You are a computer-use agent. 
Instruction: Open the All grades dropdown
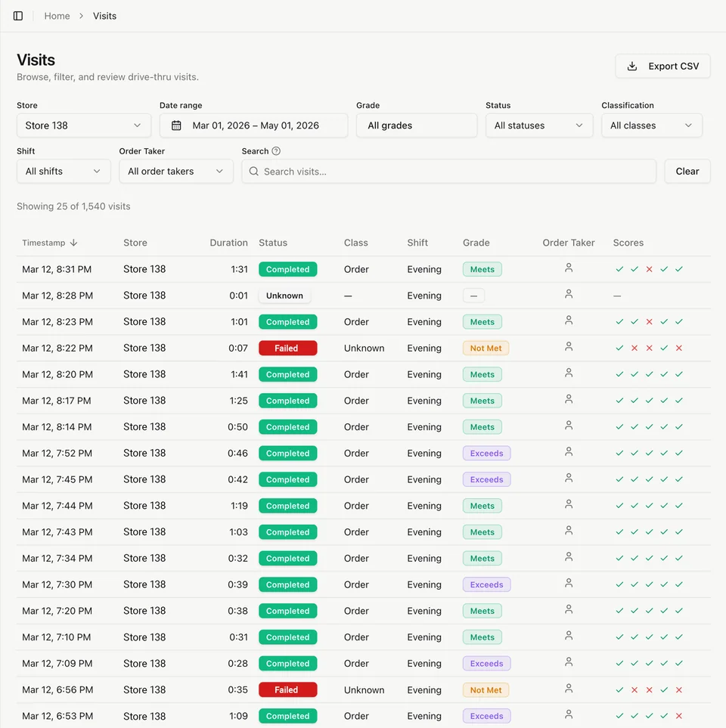417,125
